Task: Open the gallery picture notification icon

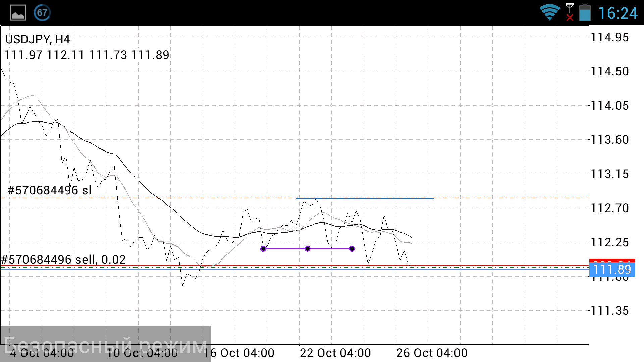Action: pyautogui.click(x=18, y=13)
